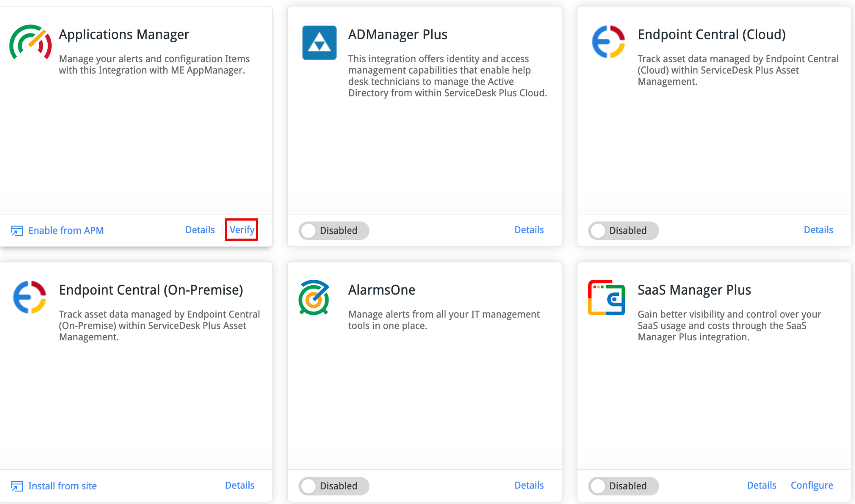Click the Install from site link
This screenshot has width=855, height=504.
click(62, 486)
